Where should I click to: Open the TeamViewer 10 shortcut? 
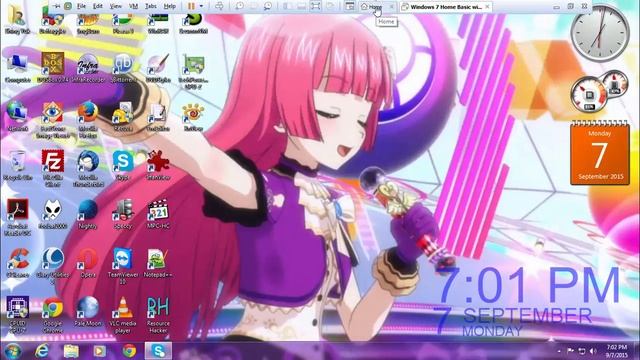click(123, 266)
